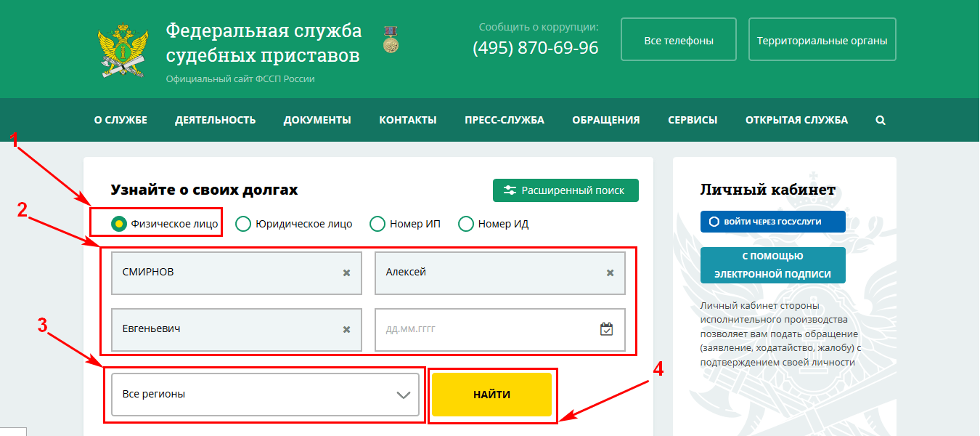The height and width of the screenshot is (436, 980).
Task: Click the medal icon beside the site title
Action: tap(391, 39)
